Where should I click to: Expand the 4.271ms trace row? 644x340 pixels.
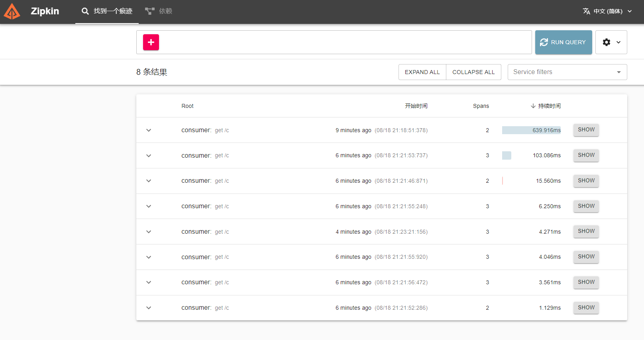149,232
